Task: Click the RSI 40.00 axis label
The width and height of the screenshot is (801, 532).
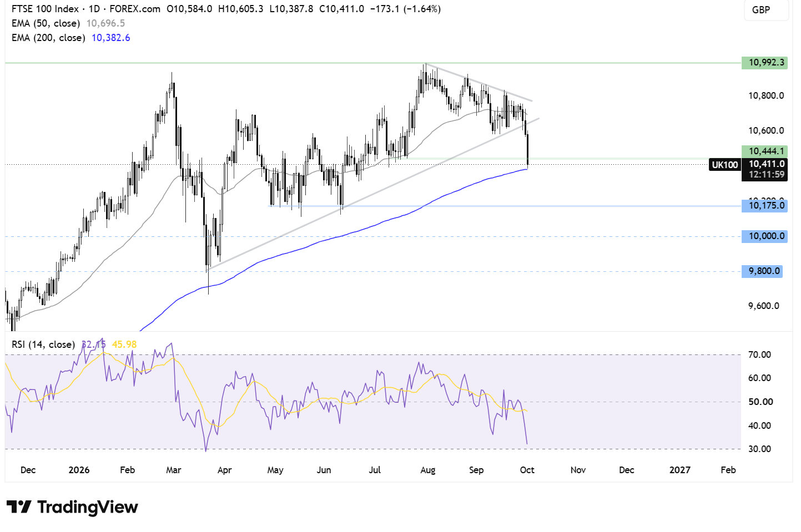Action: point(759,425)
